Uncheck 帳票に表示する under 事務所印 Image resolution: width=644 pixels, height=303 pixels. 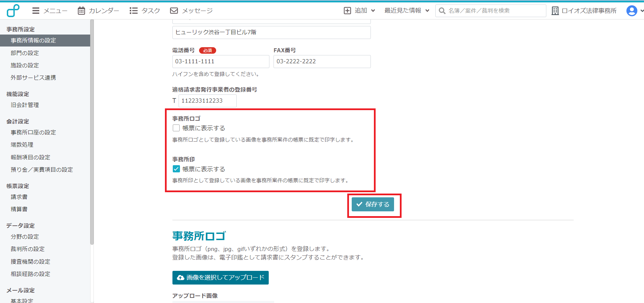click(x=176, y=169)
